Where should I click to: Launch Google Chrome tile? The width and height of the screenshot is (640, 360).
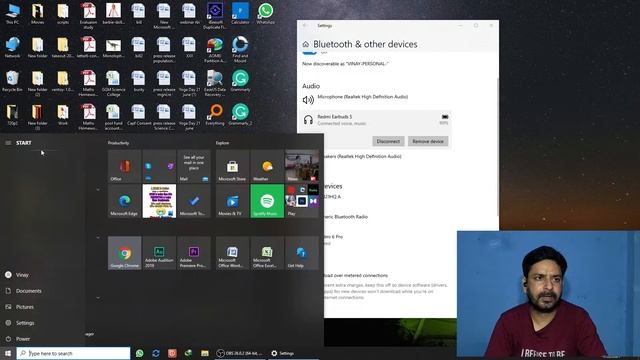click(124, 253)
